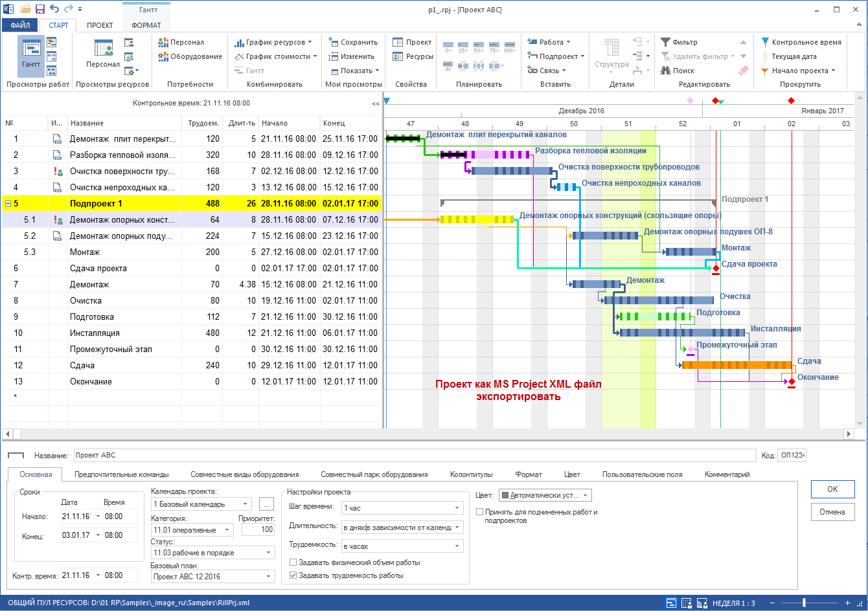This screenshot has height=611, width=868.
Task: Check Принять для подчиненных работ и подпроектов
Action: pyautogui.click(x=479, y=512)
